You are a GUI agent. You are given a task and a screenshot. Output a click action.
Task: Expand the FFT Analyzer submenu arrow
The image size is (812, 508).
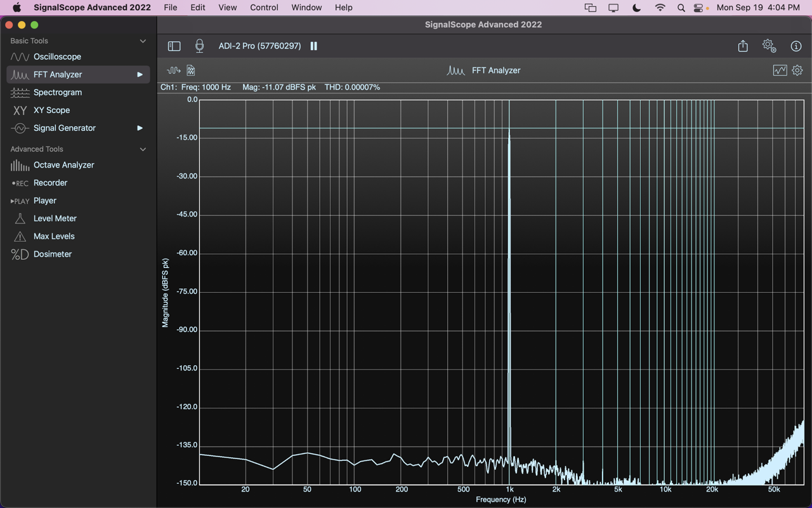pos(140,74)
